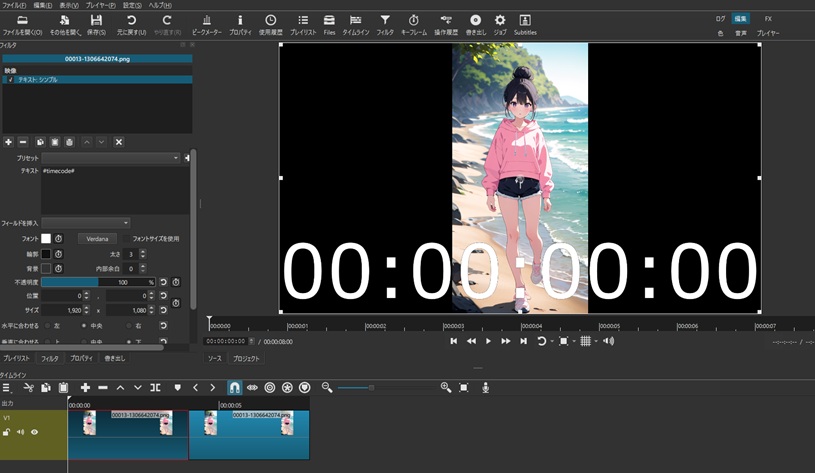Select the 左 horizontal alignment radio button
This screenshot has height=473, width=815.
click(x=47, y=325)
